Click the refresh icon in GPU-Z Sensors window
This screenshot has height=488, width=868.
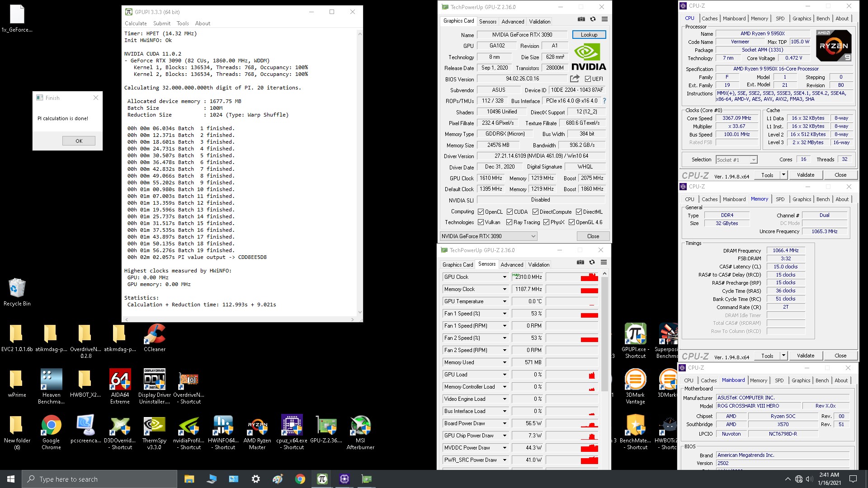592,262
